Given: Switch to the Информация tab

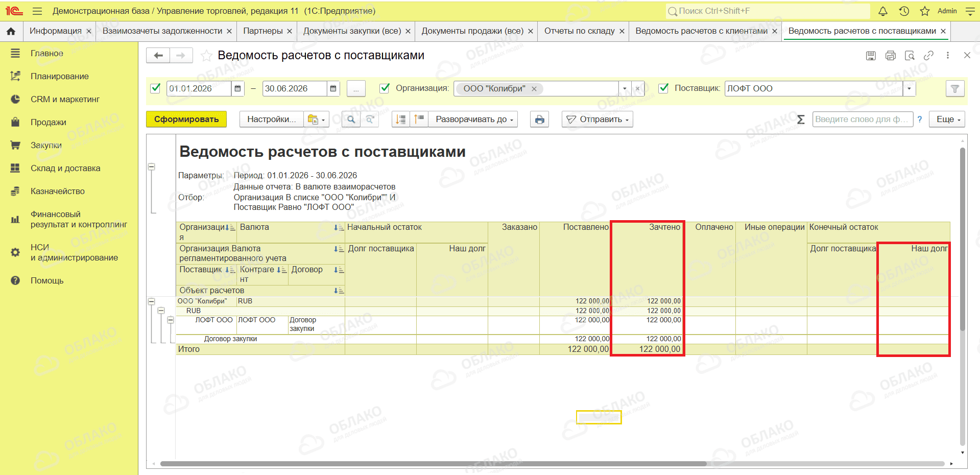Looking at the screenshot, I should point(56,31).
